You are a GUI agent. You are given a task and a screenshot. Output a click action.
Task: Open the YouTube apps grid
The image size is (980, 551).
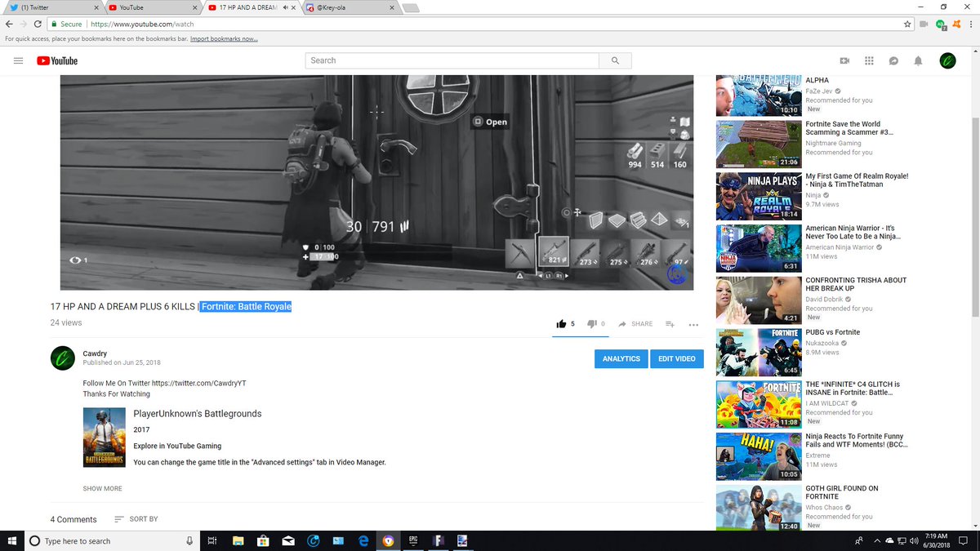pyautogui.click(x=869, y=60)
